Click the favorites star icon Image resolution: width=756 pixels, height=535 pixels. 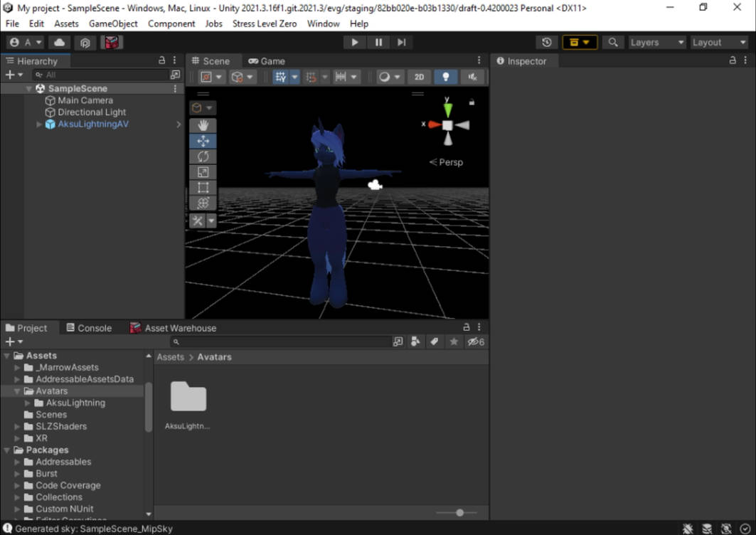pyautogui.click(x=454, y=341)
